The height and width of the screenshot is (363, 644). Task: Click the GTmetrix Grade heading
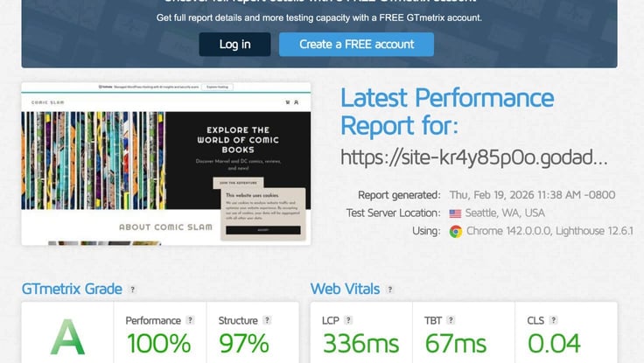(72, 289)
